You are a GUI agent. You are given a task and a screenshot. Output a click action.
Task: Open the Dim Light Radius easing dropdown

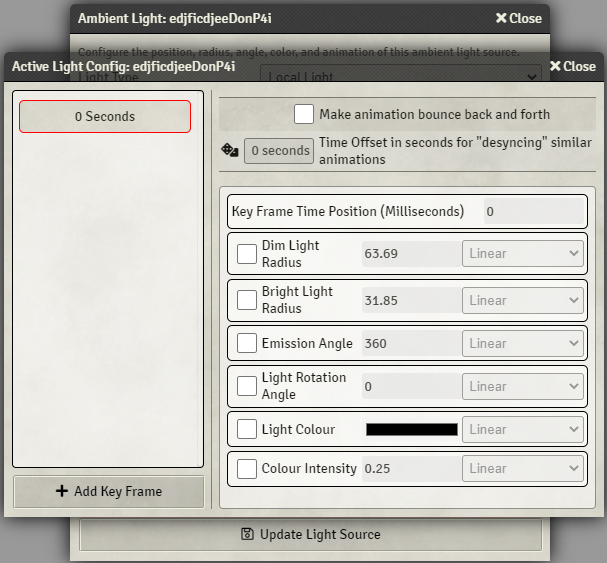click(523, 254)
